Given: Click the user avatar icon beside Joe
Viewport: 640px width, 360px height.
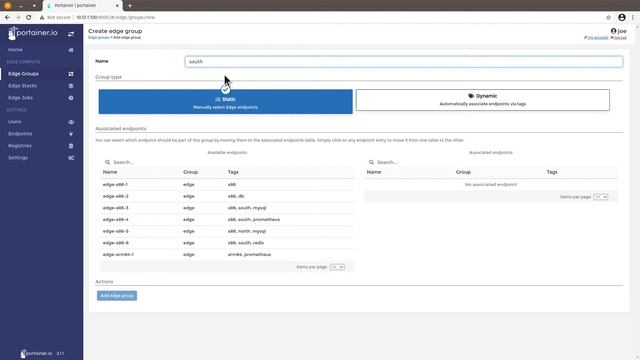Looking at the screenshot, I should point(613,31).
